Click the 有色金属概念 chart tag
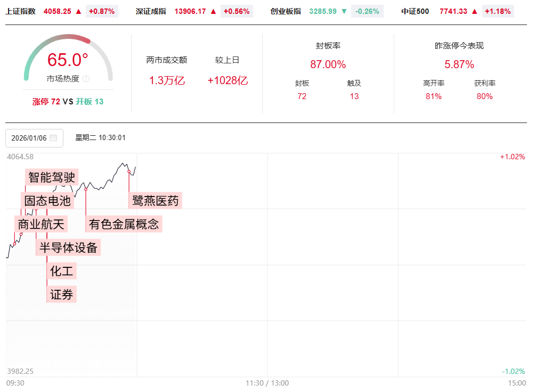This screenshot has height=392, width=536. point(124,224)
